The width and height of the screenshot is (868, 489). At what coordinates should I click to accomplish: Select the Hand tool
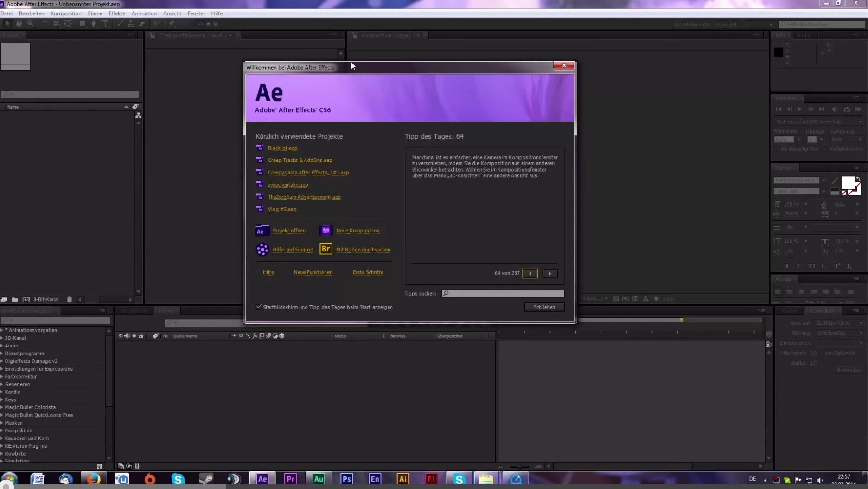pos(19,24)
